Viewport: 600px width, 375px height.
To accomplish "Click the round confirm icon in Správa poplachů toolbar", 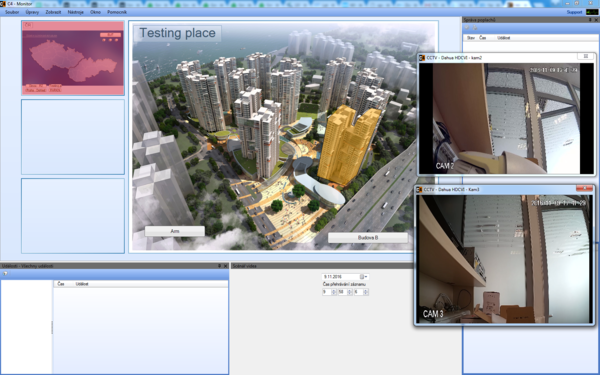I will tap(467, 28).
